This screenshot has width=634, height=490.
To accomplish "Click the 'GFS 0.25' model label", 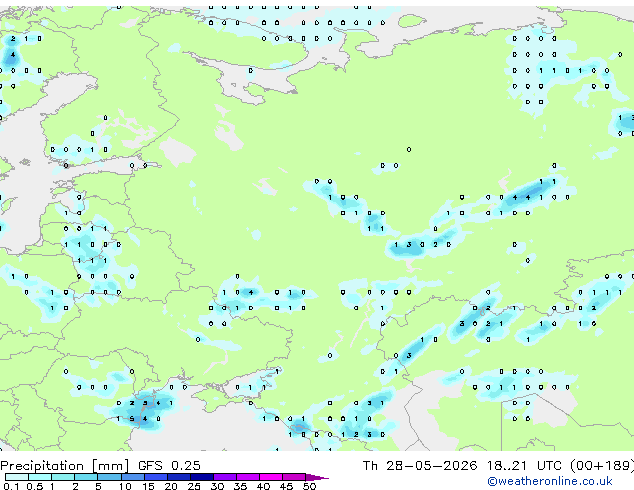I will [169, 466].
